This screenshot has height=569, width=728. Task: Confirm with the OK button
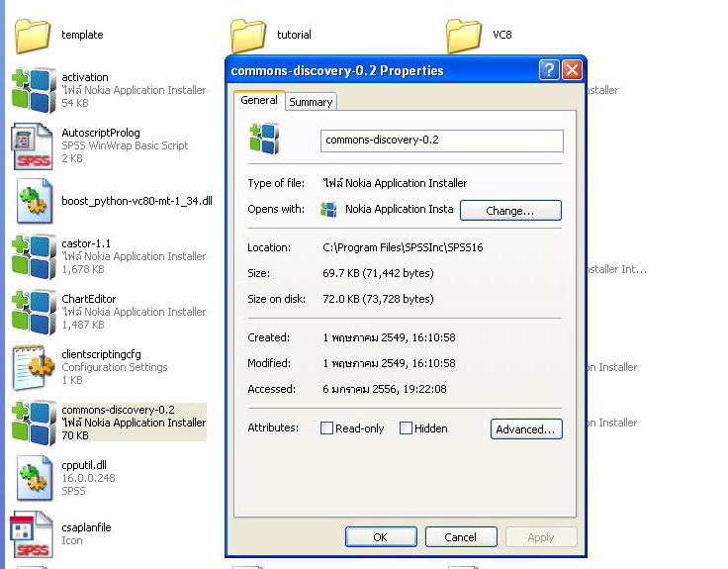(381, 537)
